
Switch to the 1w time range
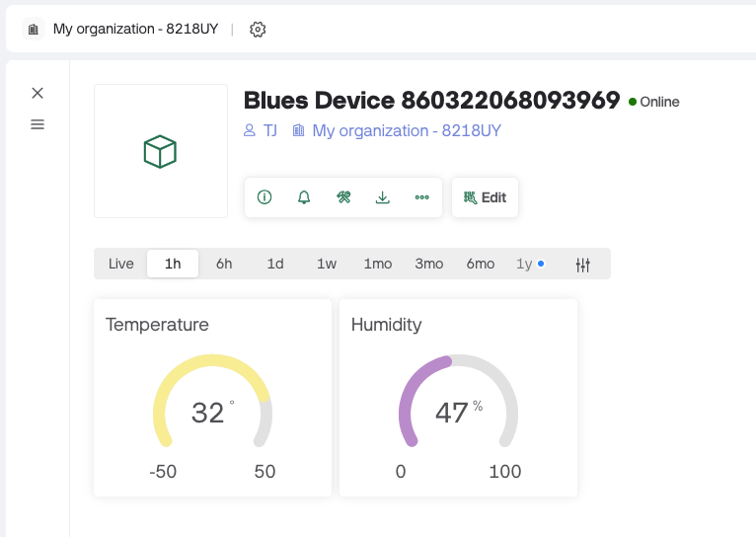327,264
